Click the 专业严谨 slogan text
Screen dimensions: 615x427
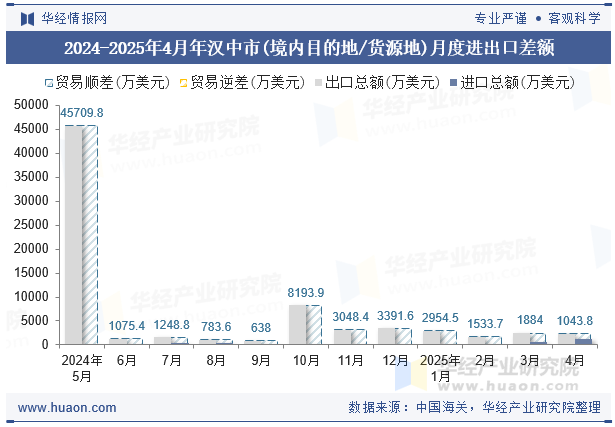pyautogui.click(x=501, y=18)
